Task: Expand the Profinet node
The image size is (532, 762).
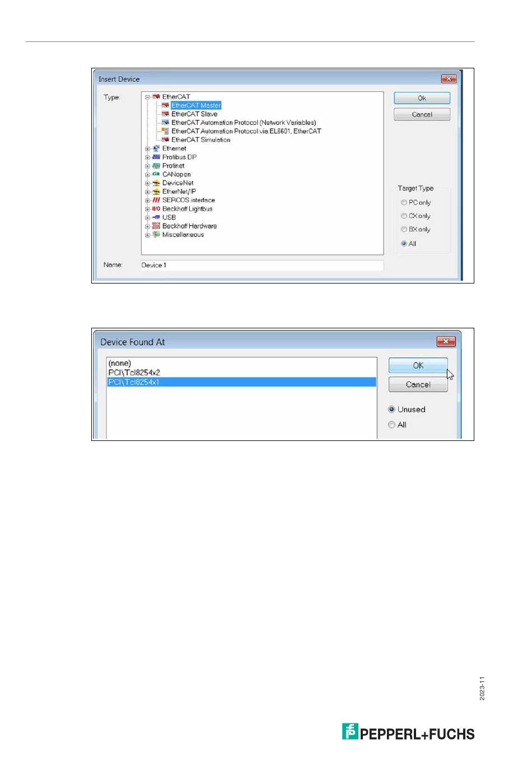Action: (147, 166)
